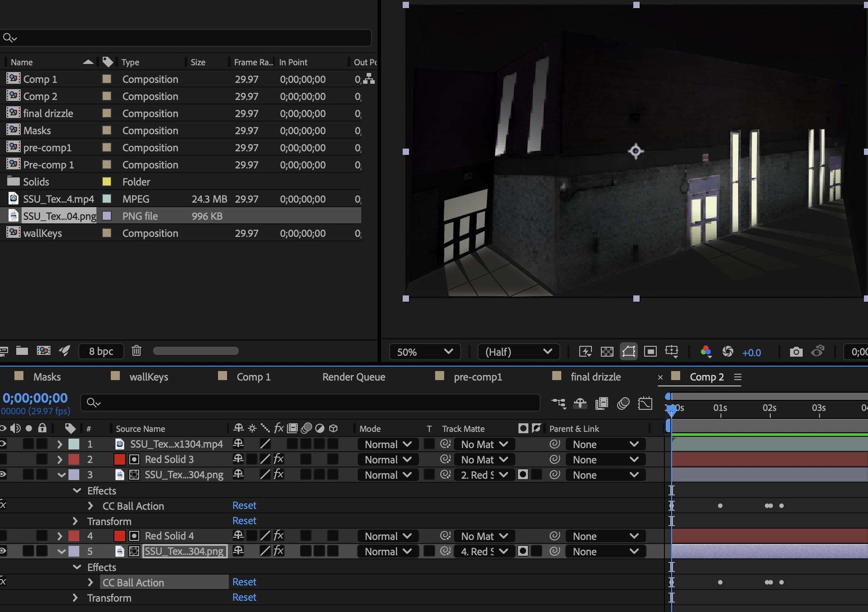The height and width of the screenshot is (612, 868).
Task: Collapse the Effects group under layer 3
Action: pyautogui.click(x=76, y=490)
